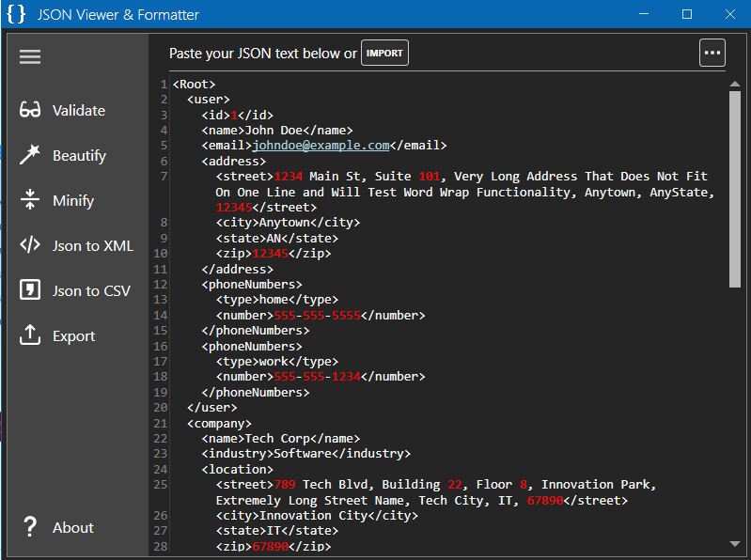Open the hamburger menu icon

(30, 57)
